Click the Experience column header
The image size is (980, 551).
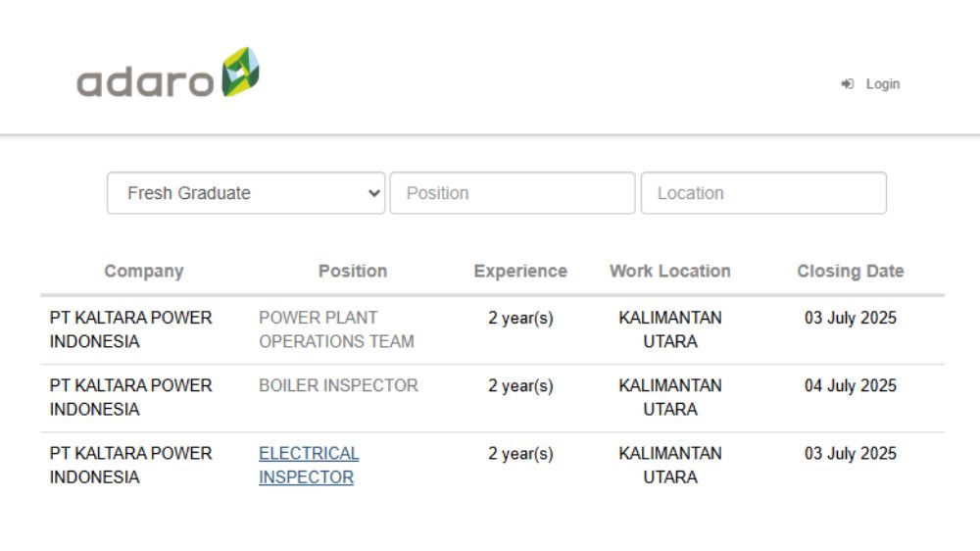coord(520,272)
